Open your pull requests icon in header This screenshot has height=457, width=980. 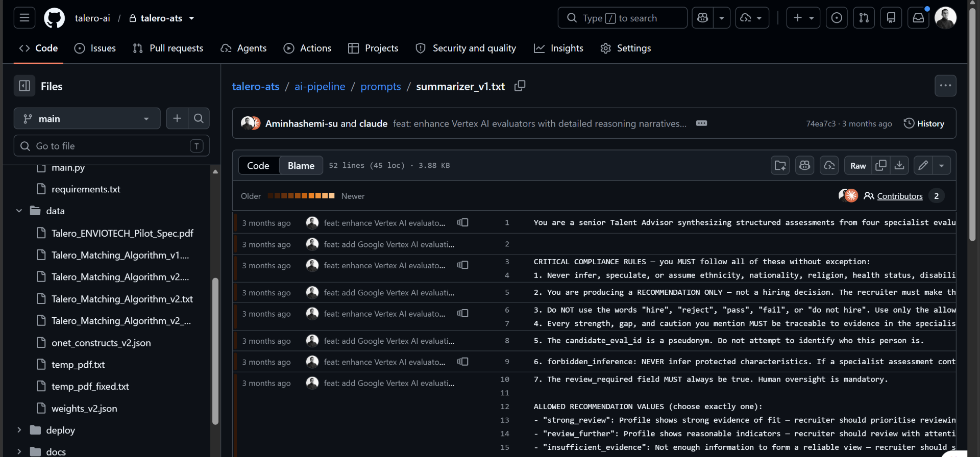(x=864, y=18)
